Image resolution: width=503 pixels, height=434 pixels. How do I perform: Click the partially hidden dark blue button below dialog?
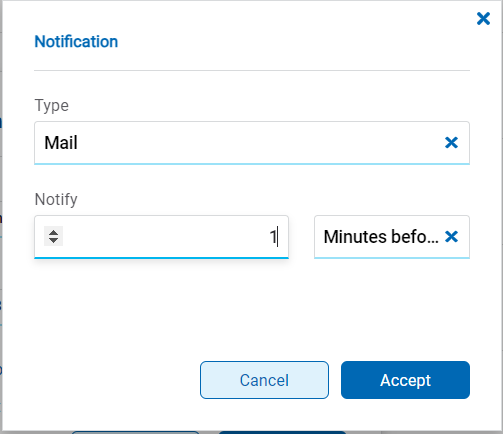pos(282,432)
